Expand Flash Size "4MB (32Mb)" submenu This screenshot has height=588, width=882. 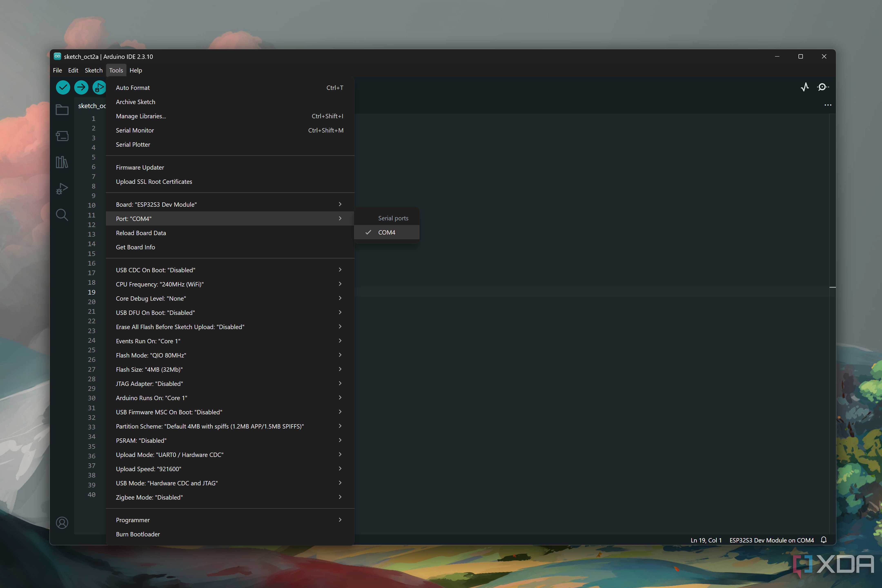pyautogui.click(x=230, y=370)
